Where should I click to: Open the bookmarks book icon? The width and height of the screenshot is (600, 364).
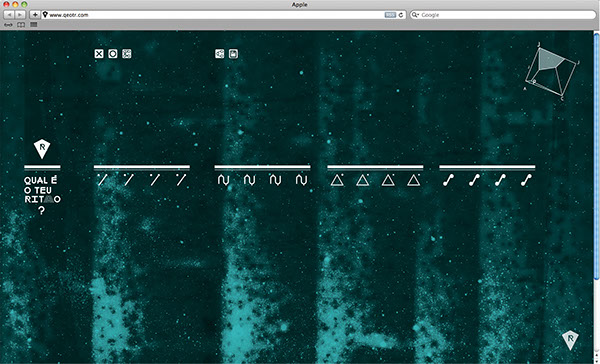click(21, 25)
